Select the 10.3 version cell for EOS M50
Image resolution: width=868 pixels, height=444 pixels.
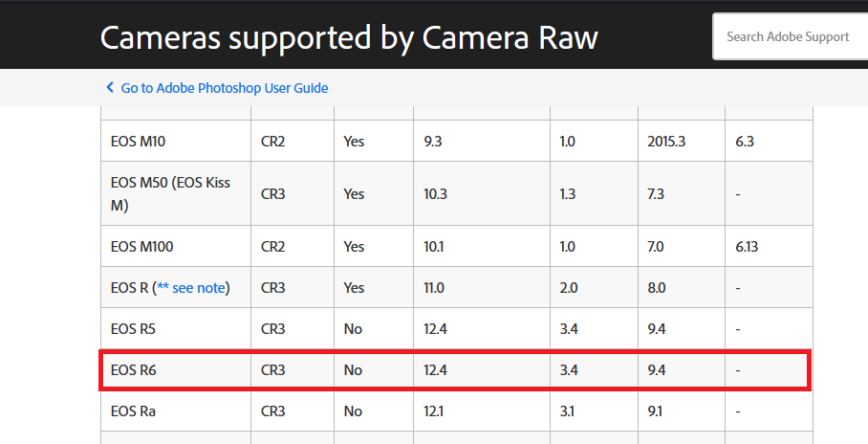coord(436,193)
